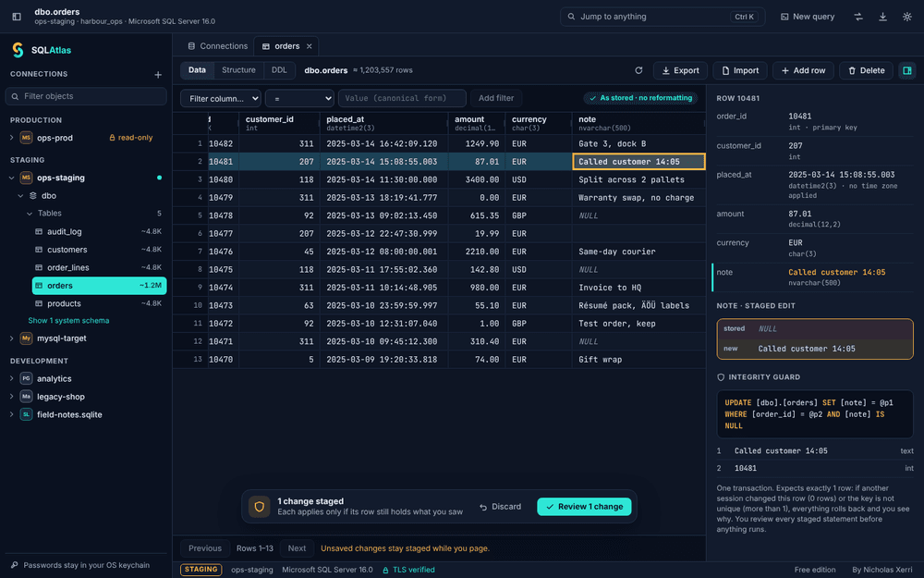Click the Import button
This screenshot has width=924, height=578.
click(x=740, y=70)
